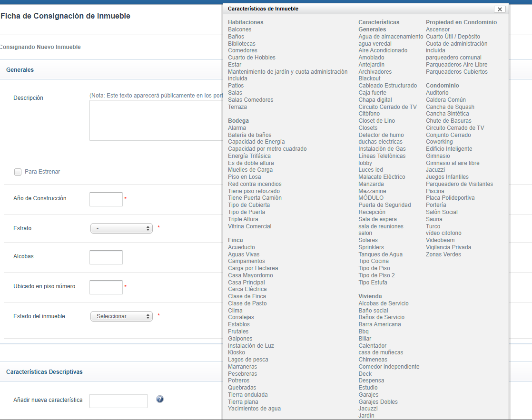Choose Vitrina Comercial feature
532x420 pixels.
pyautogui.click(x=249, y=226)
